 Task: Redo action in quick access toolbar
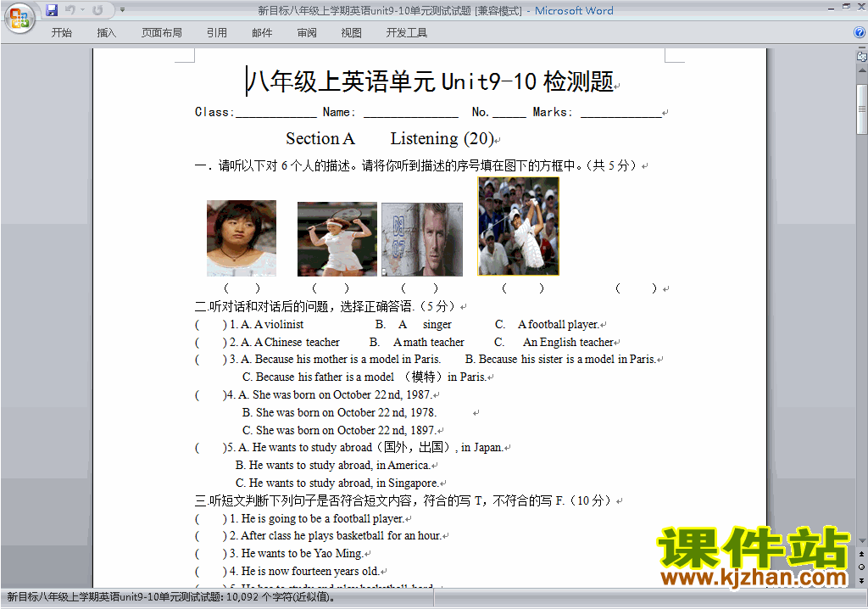(x=98, y=10)
